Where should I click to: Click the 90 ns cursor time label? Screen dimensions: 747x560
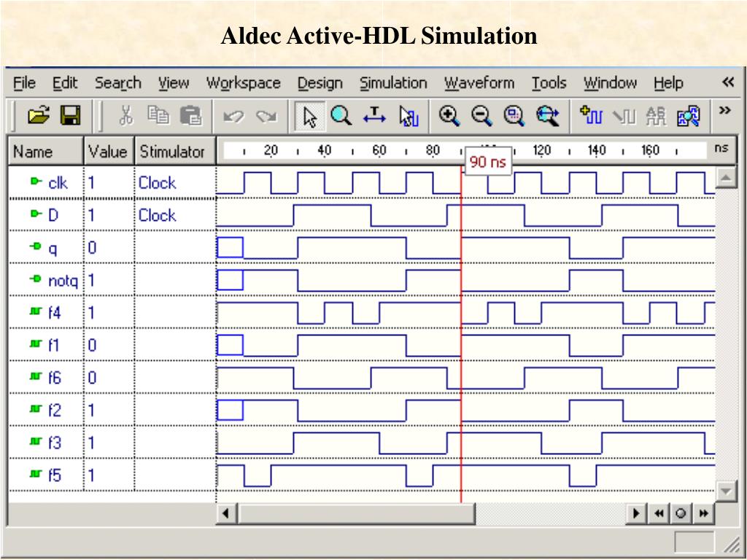pyautogui.click(x=488, y=162)
